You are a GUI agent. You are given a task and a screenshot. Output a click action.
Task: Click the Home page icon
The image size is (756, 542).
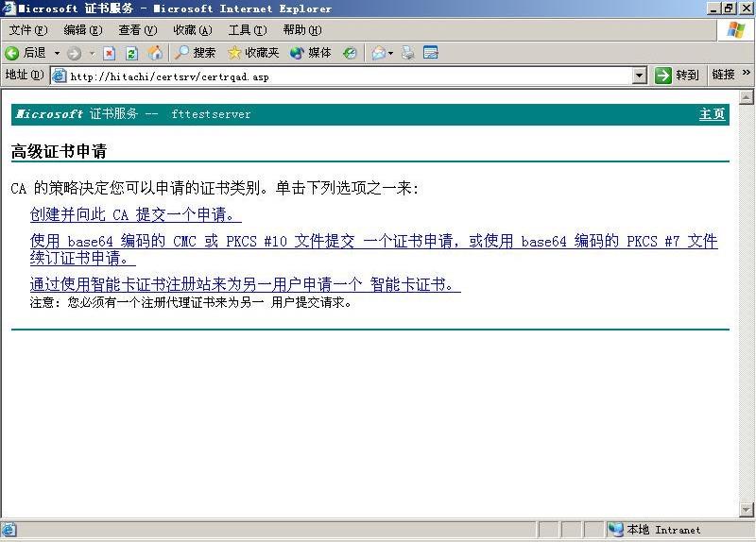(x=154, y=53)
